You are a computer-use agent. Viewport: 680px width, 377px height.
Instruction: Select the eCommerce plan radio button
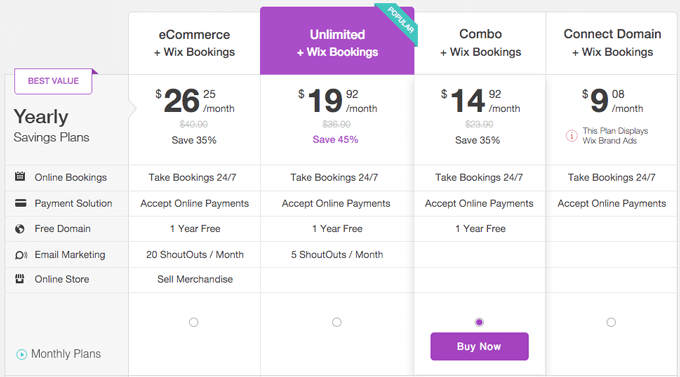click(x=193, y=322)
